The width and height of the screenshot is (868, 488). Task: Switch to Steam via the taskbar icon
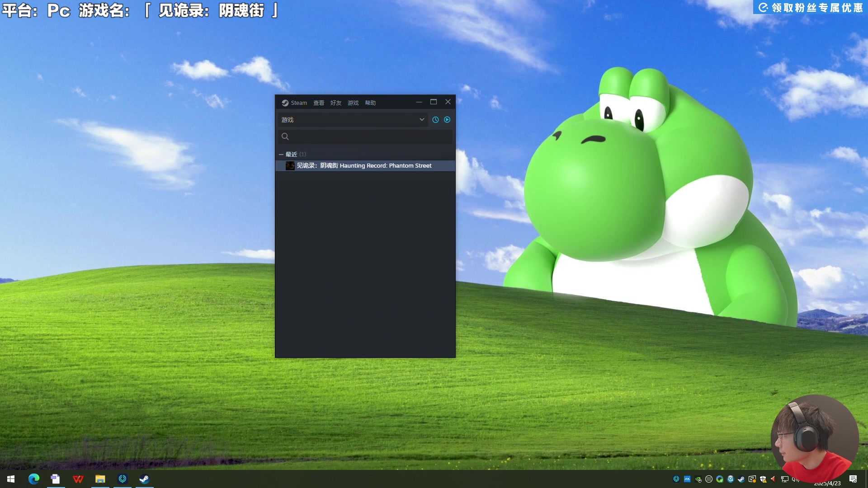tap(144, 479)
